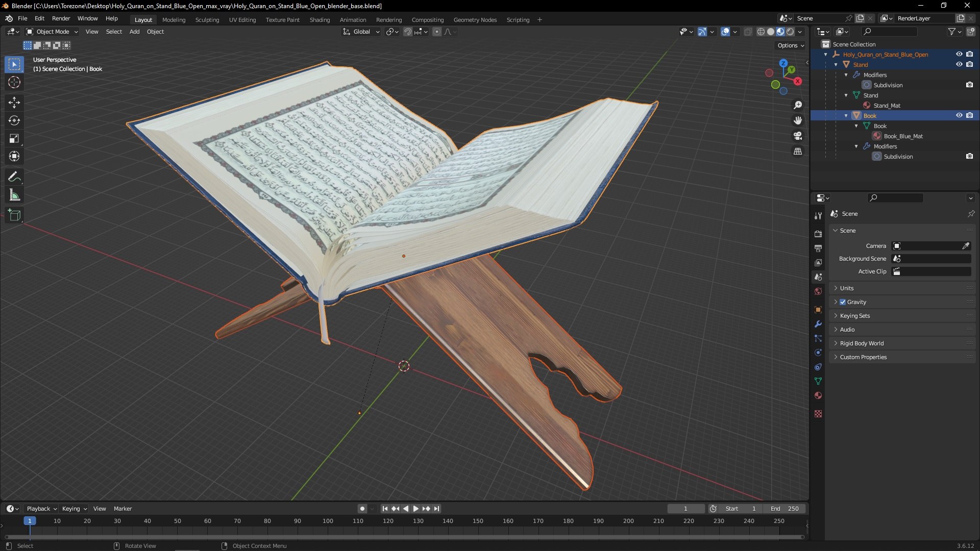
Task: Open the View Layer properties tab
Action: tap(818, 263)
